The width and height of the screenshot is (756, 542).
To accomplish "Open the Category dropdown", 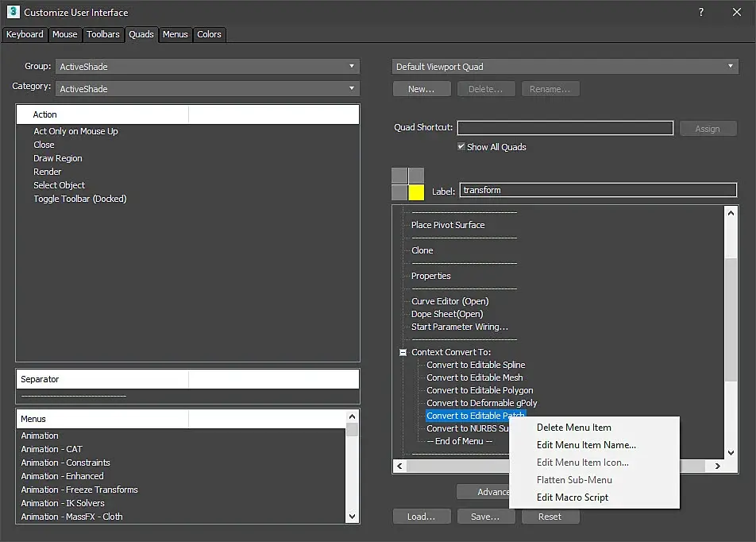I will (207, 88).
